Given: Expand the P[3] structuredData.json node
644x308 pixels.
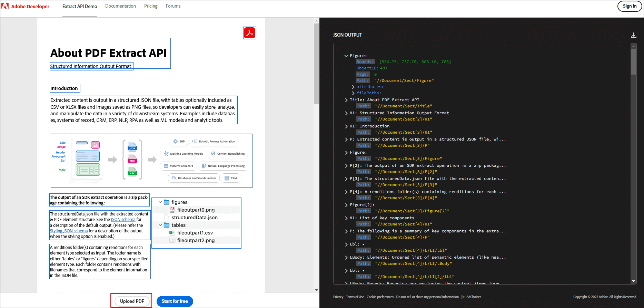Looking at the screenshot, I should (346, 179).
